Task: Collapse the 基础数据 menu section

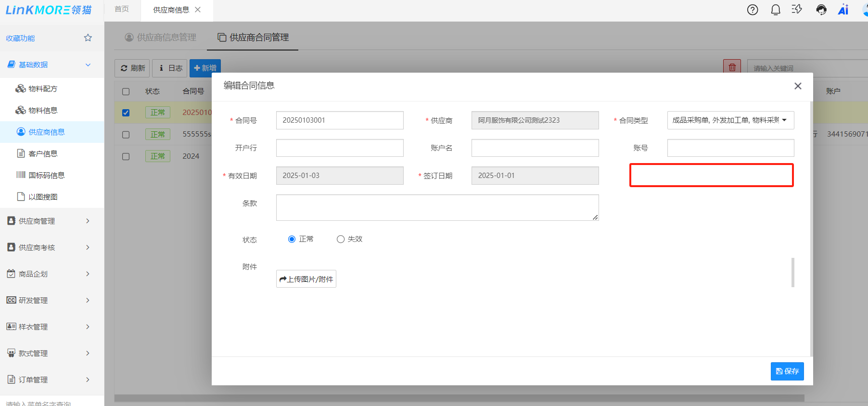Action: coord(88,64)
